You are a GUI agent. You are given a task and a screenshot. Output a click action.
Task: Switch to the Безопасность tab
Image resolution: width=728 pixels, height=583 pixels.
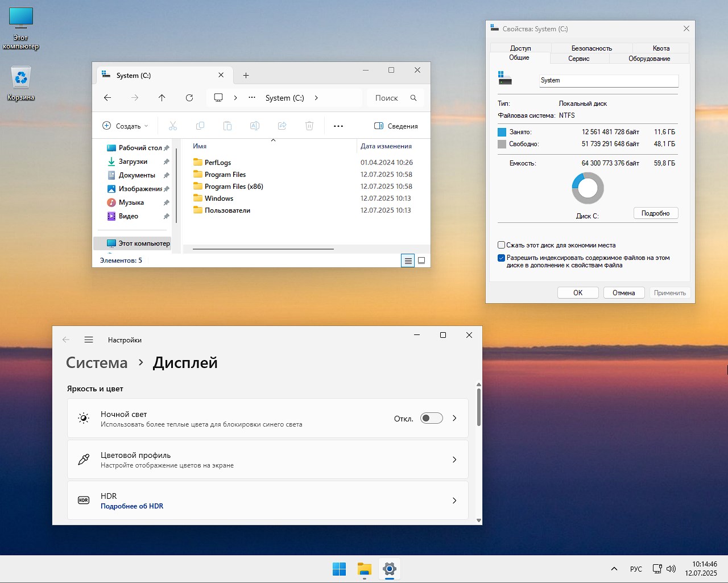[591, 48]
